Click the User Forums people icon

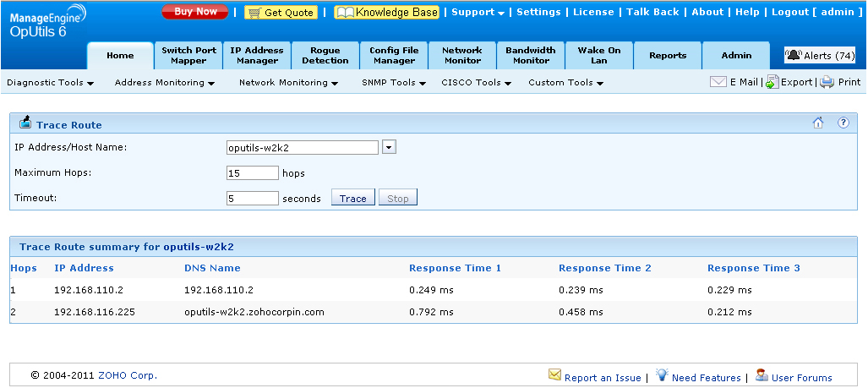pyautogui.click(x=762, y=374)
